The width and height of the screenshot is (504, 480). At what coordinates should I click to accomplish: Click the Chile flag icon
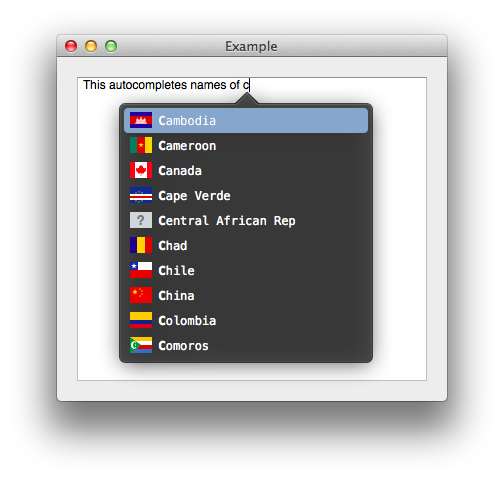141,270
